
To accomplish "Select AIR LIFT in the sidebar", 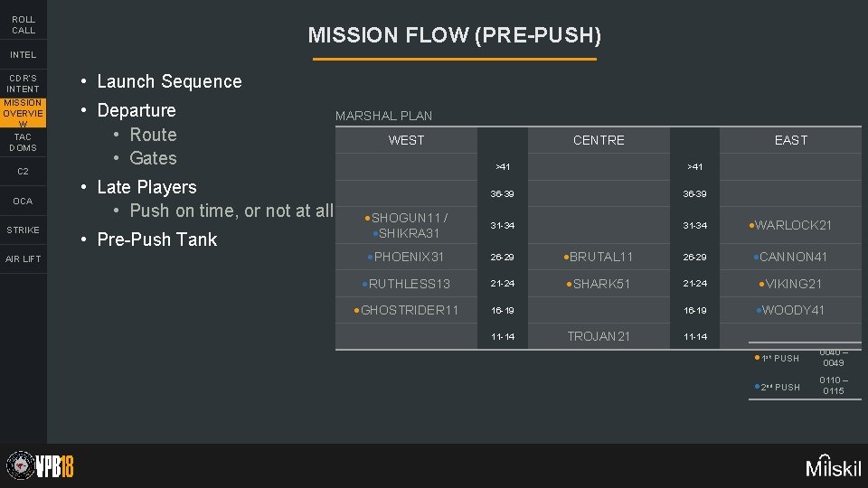I will click(x=24, y=259).
